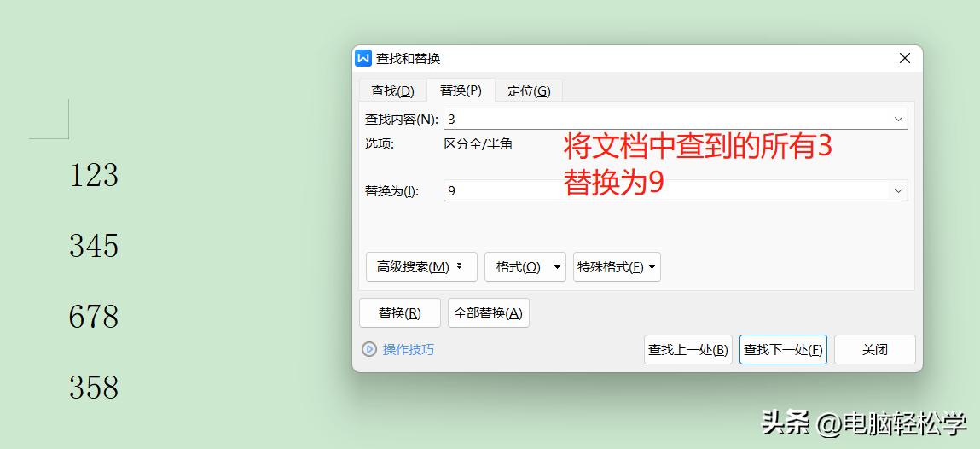The width and height of the screenshot is (980, 449).
Task: Click the document line 358
Action: (94, 387)
